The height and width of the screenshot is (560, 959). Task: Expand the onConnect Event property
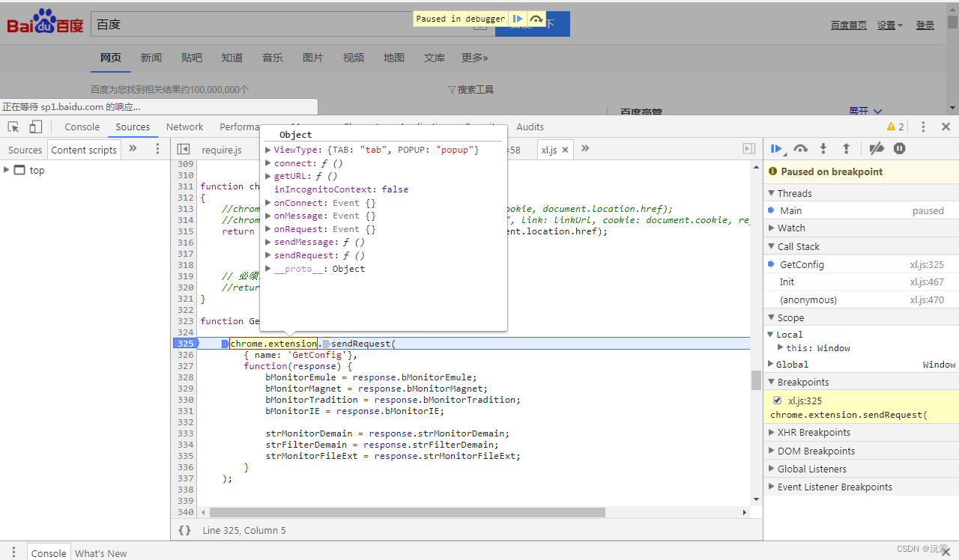coord(268,203)
